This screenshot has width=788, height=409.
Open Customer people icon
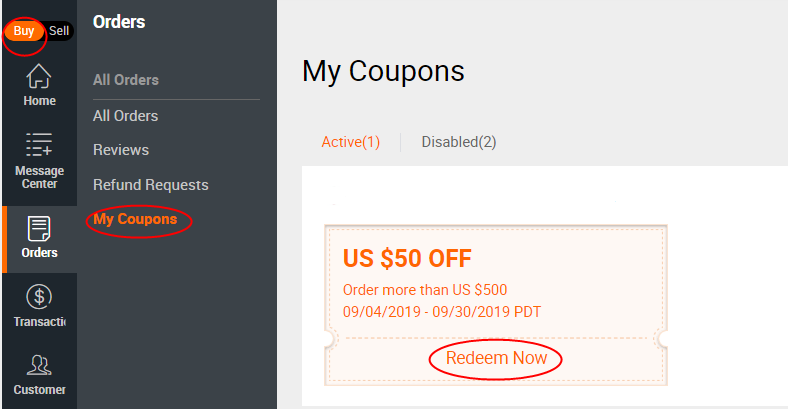pyautogui.click(x=39, y=364)
